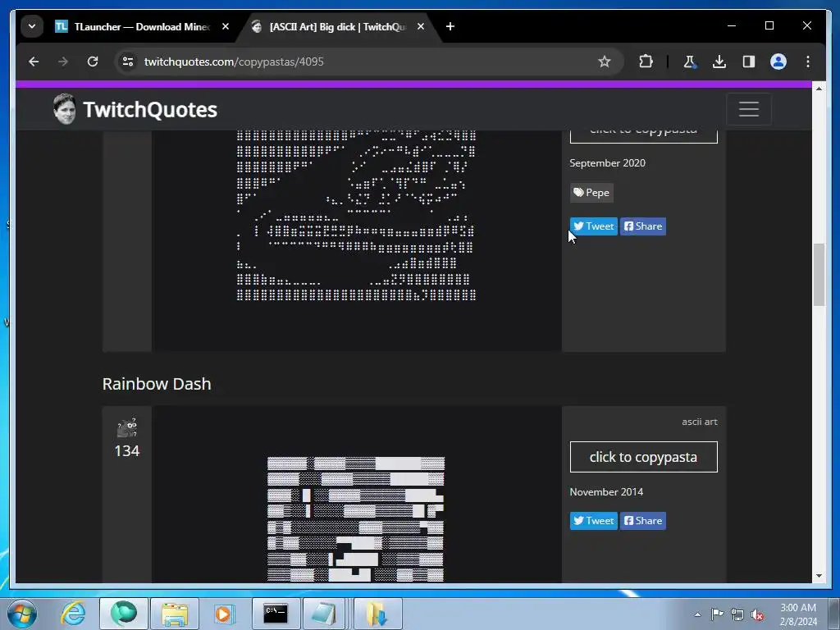The height and width of the screenshot is (630, 840).
Task: Open the folder download taskbar icon
Action: (x=377, y=613)
